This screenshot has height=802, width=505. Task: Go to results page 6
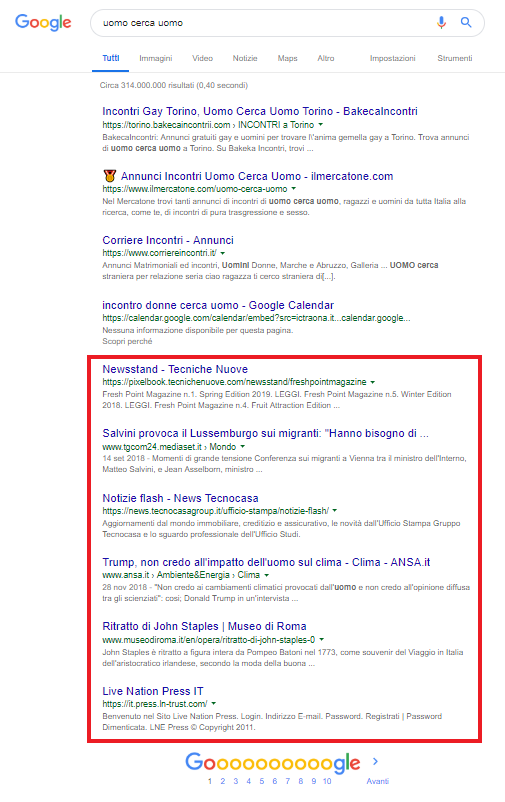(275, 781)
